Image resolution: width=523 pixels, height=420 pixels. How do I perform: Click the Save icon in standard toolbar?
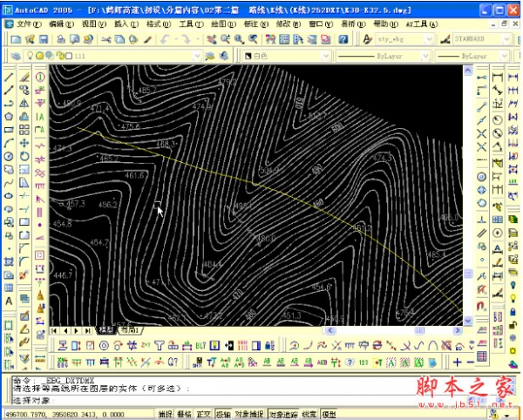pyautogui.click(x=44, y=39)
